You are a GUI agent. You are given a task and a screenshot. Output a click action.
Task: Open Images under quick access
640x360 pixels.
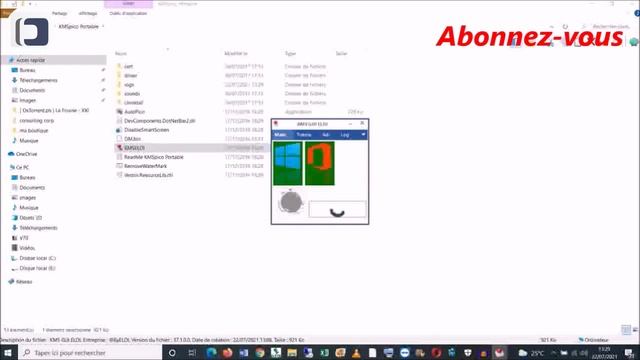27,100
